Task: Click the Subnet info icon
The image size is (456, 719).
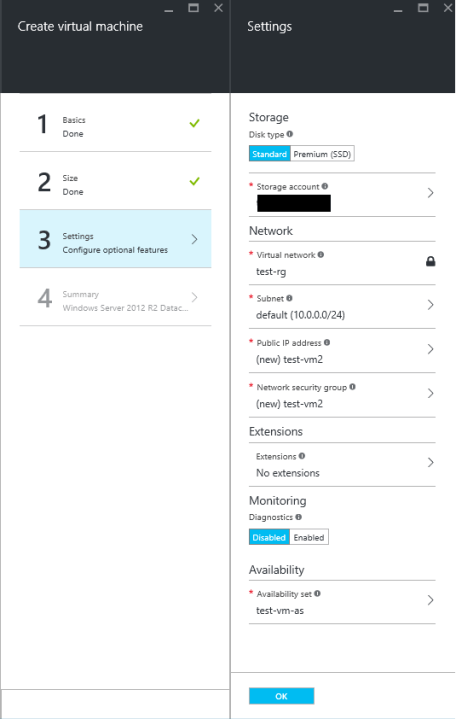Action: tap(289, 298)
